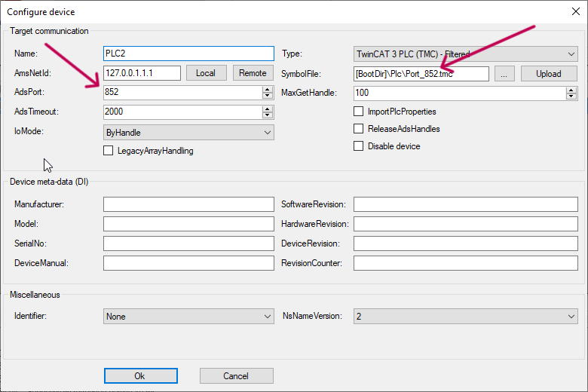The width and height of the screenshot is (588, 392).
Task: Click into the Manufacturer text field
Action: (188, 205)
